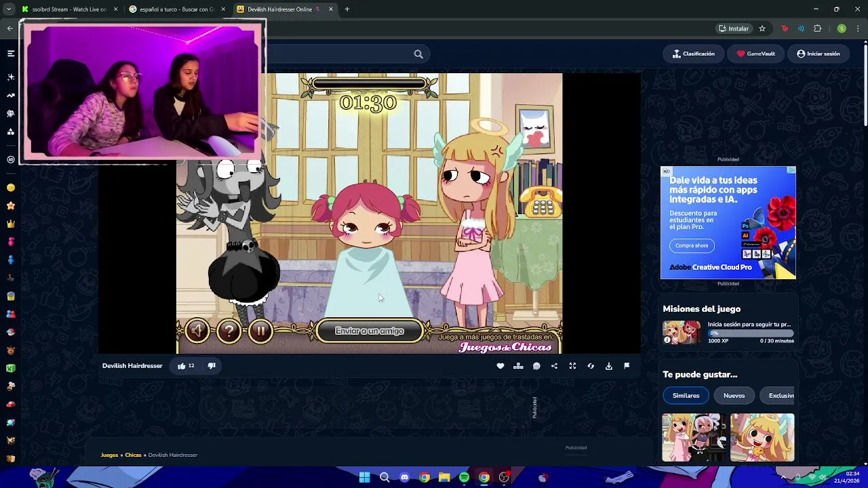This screenshot has width=868, height=488.
Task: Dislike the game with thumbs down
Action: (x=212, y=366)
